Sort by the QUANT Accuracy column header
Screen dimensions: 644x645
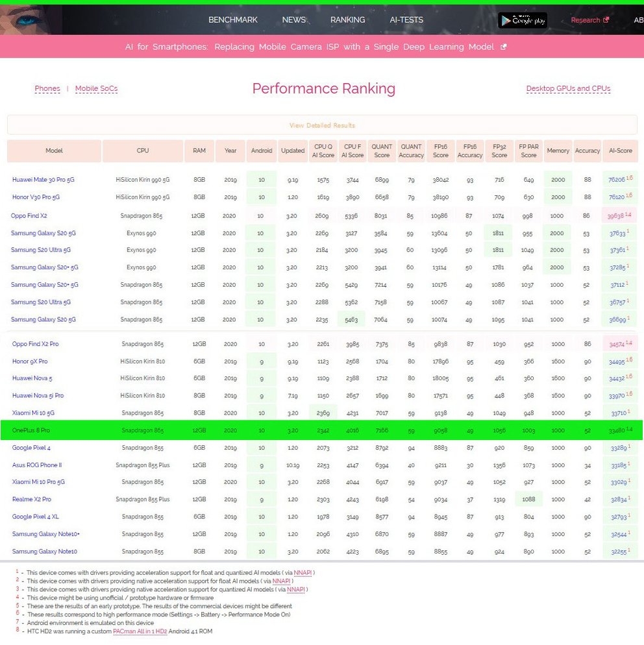point(411,151)
